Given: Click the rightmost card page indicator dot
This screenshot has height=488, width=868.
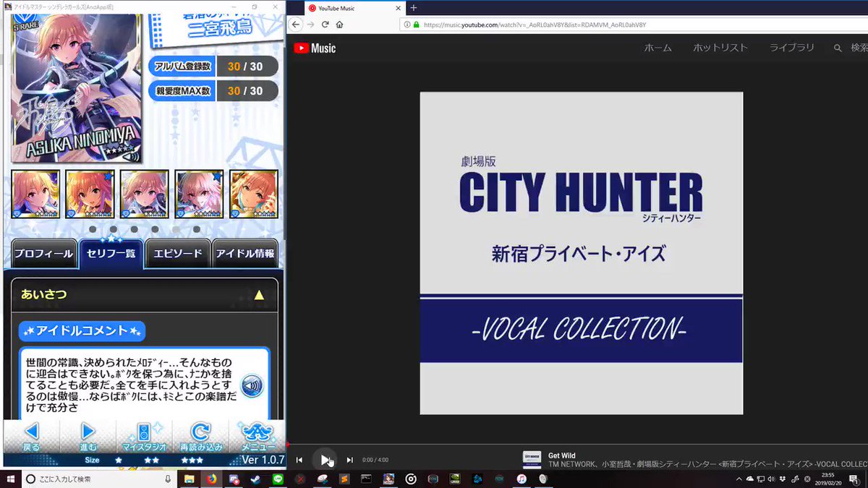Looking at the screenshot, I should tap(197, 229).
